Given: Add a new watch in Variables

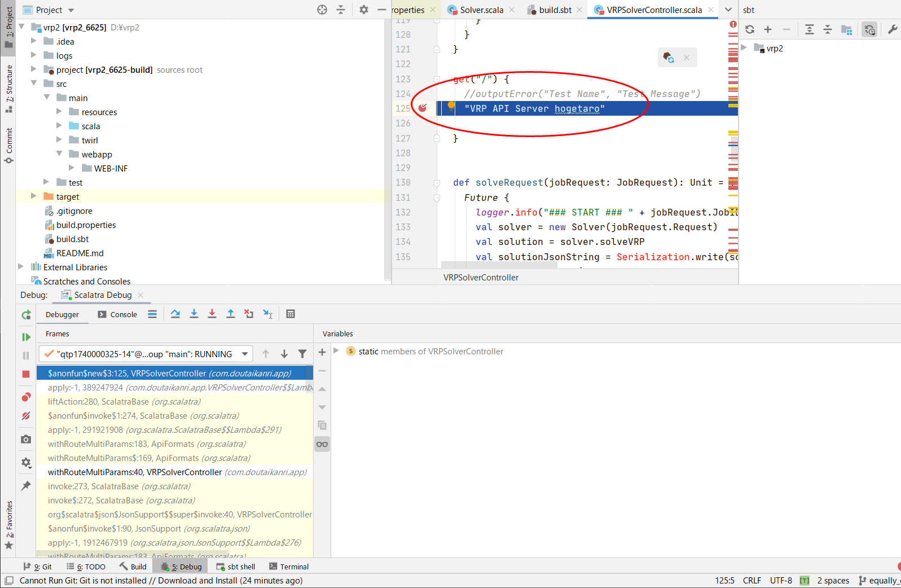Looking at the screenshot, I should coord(322,352).
